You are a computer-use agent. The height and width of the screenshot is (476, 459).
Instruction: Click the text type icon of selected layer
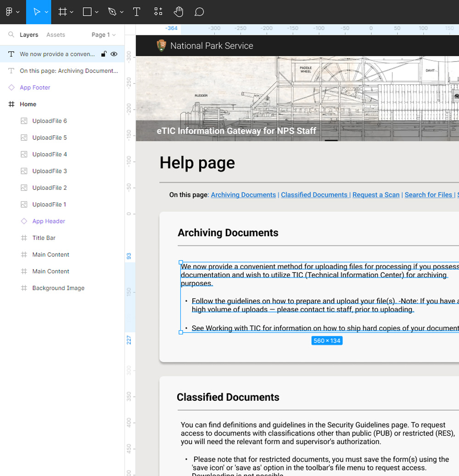[x=11, y=54]
